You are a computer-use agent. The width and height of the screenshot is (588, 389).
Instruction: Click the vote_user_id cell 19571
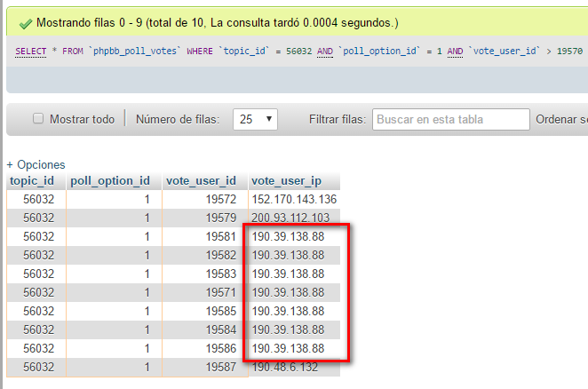219,292
